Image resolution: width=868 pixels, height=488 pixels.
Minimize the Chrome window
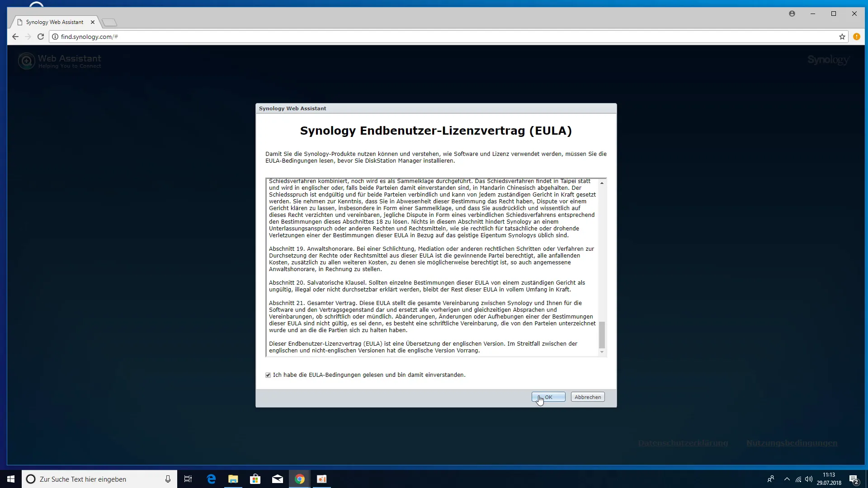(813, 14)
